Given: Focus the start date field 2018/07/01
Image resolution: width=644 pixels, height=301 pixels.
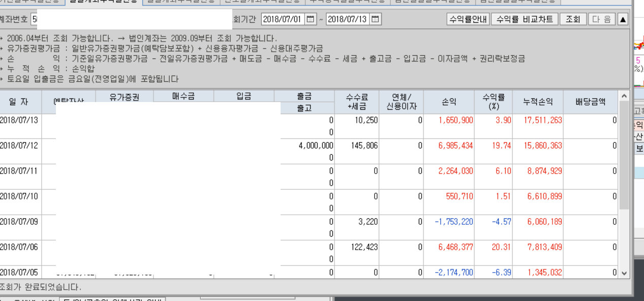Looking at the screenshot, I should coord(282,19).
